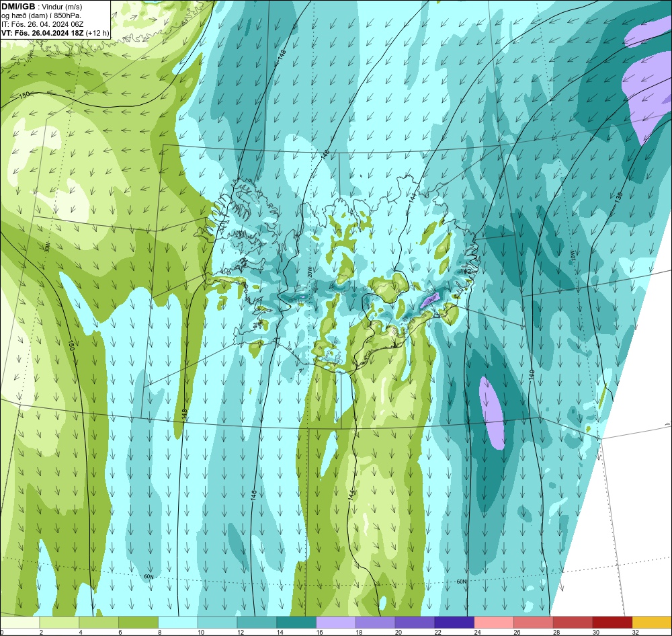Screen dimensions: 672x636
Task: Click the 16–18 m/s lavender legend swatch
Action: coord(336,622)
